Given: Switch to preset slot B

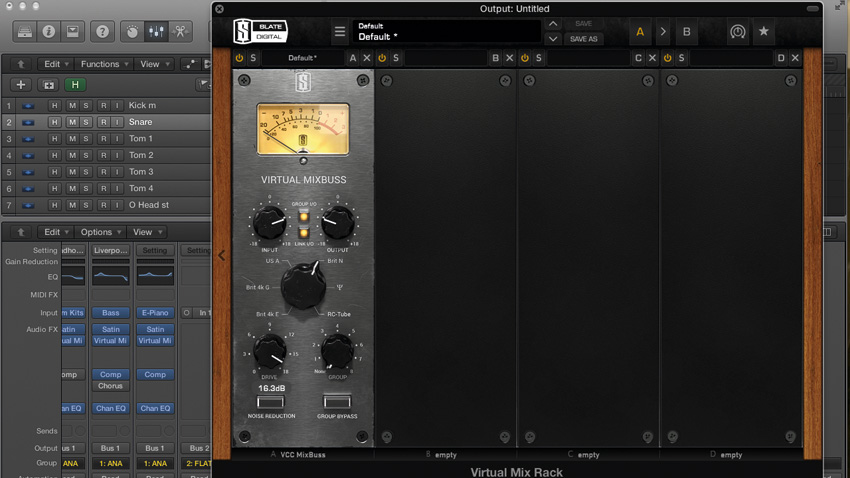Looking at the screenshot, I should point(686,32).
